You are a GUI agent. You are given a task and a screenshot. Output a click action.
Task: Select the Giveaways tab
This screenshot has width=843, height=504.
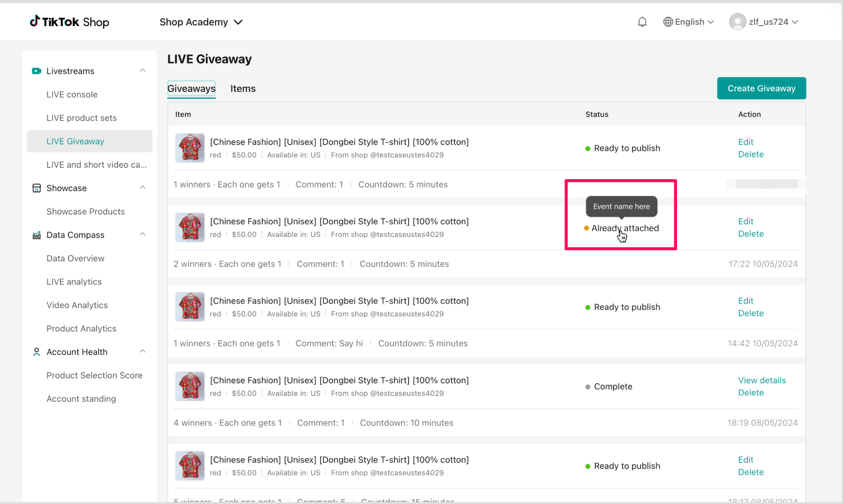[x=191, y=89]
